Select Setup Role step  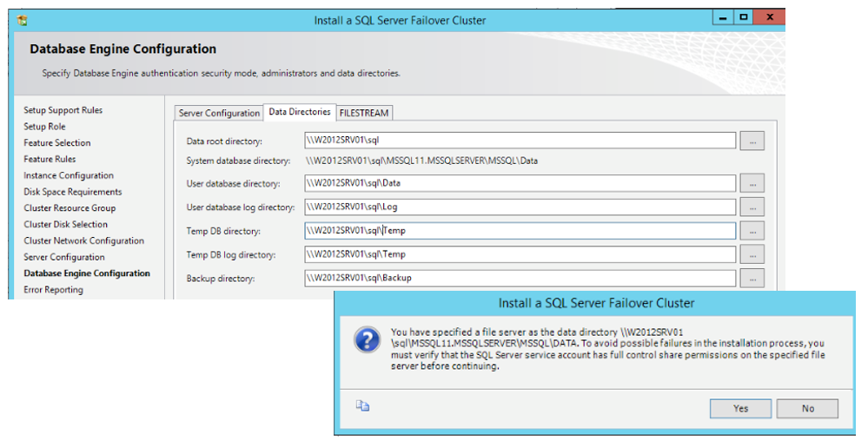(x=45, y=127)
